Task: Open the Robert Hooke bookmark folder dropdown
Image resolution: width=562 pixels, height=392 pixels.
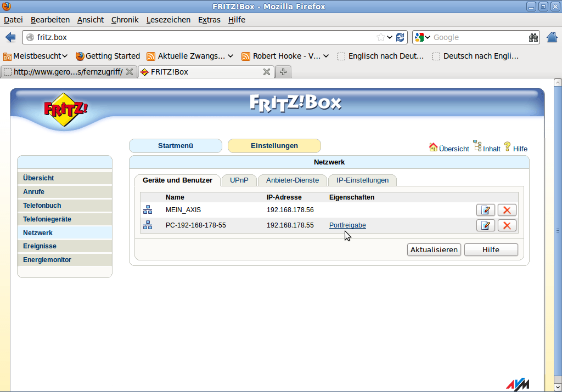Action: pos(325,55)
